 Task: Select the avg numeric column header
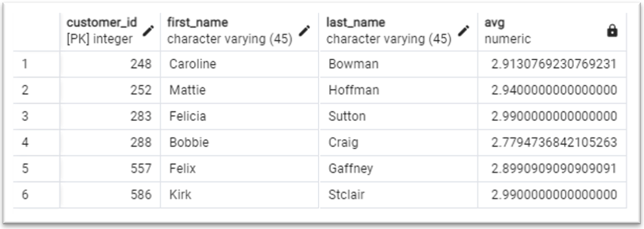(x=552, y=31)
